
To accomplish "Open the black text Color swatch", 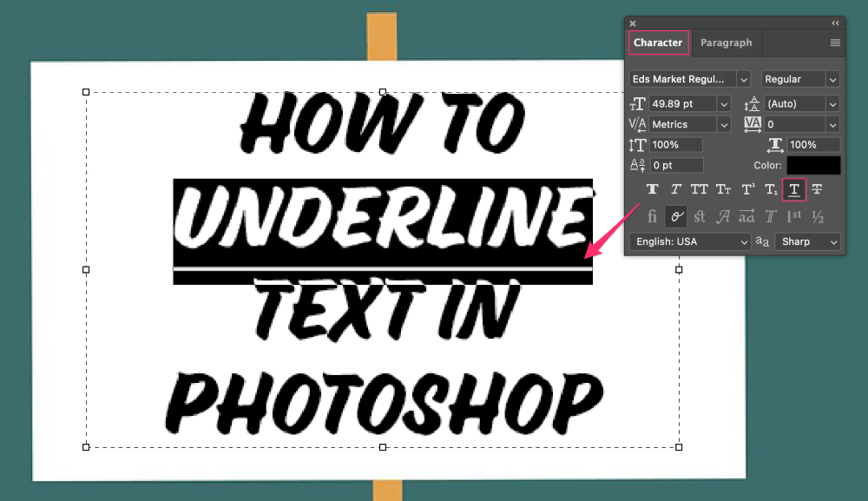I will pos(813,165).
